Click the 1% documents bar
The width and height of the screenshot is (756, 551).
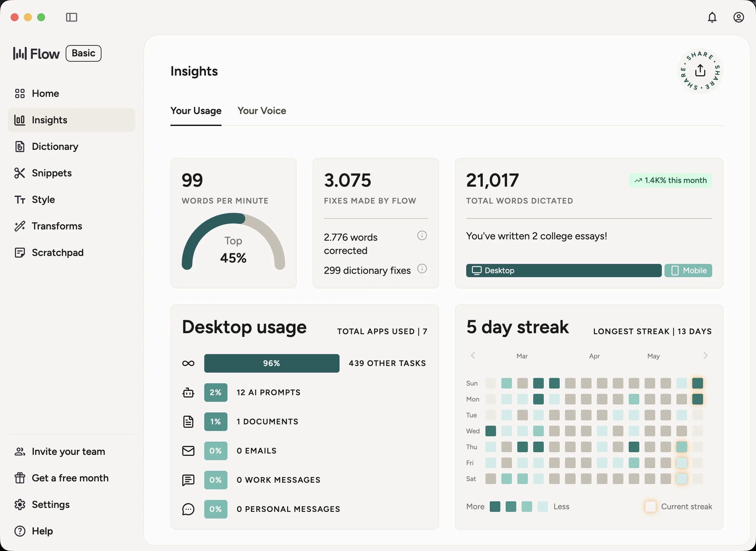[x=216, y=422]
